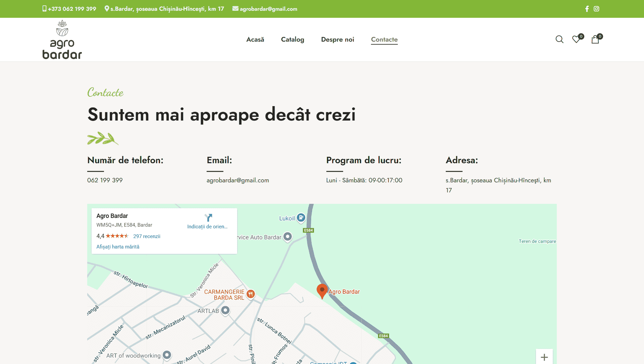Click the location pin icon in top bar

point(107,9)
